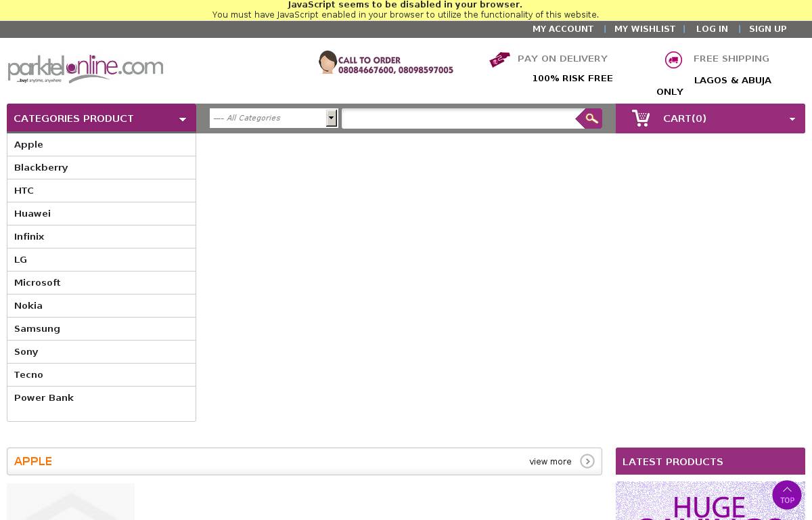
Task: Click the call to order operator icon
Action: tap(328, 62)
